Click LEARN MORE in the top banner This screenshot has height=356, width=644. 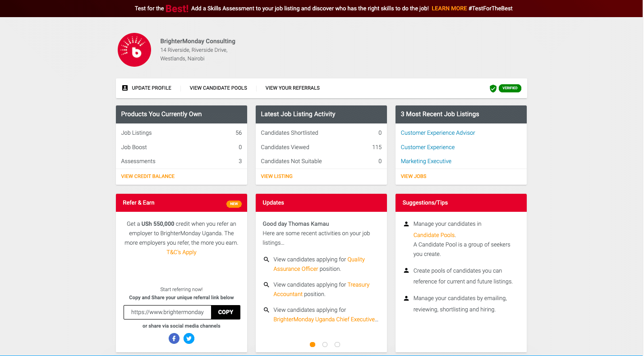[x=449, y=9]
